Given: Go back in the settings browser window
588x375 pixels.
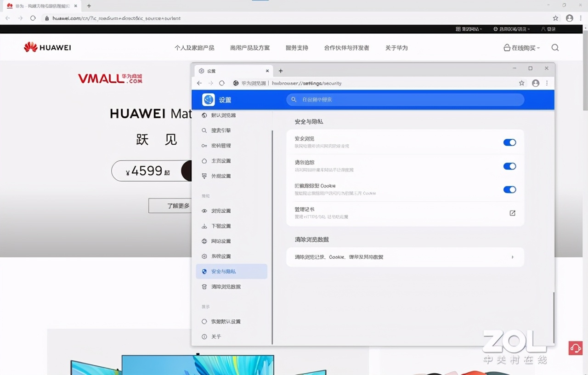Looking at the screenshot, I should pyautogui.click(x=199, y=83).
